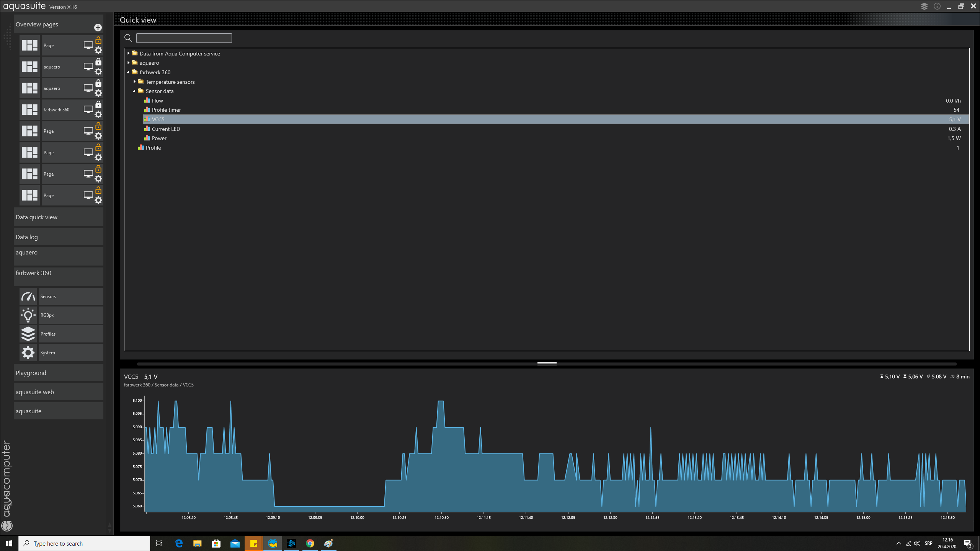980x551 pixels.
Task: Click the Quick view search input field
Action: (x=184, y=38)
